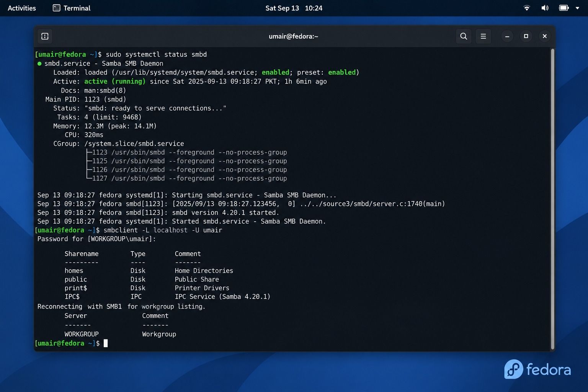Click the 'Main PID: 1123 (smbd)' line

[x=86, y=100]
